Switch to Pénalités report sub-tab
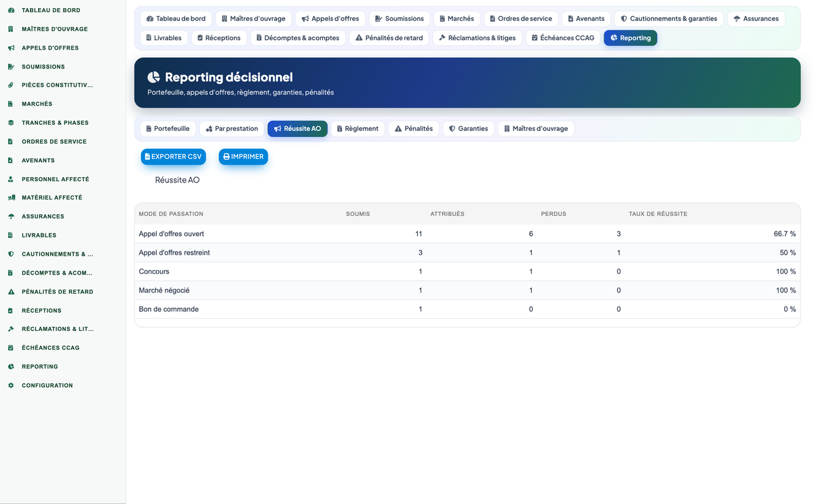Image resolution: width=814 pixels, height=504 pixels. click(414, 128)
